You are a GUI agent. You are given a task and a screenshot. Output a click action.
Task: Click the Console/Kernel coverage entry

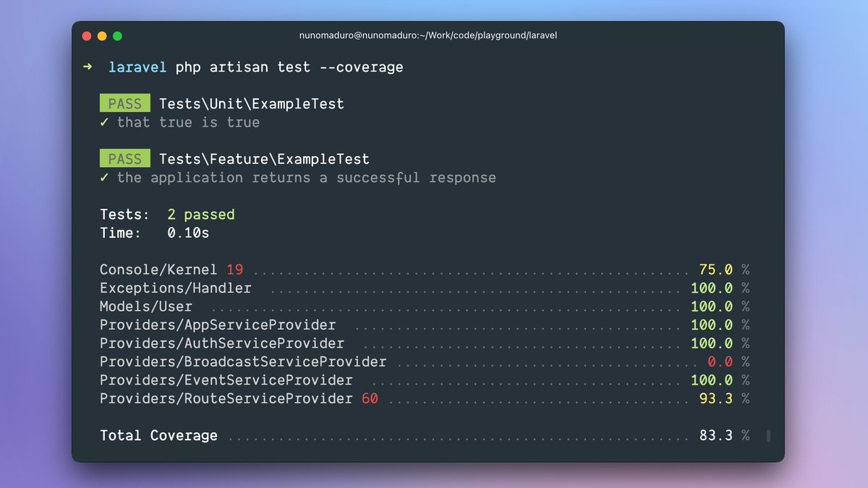tap(158, 270)
